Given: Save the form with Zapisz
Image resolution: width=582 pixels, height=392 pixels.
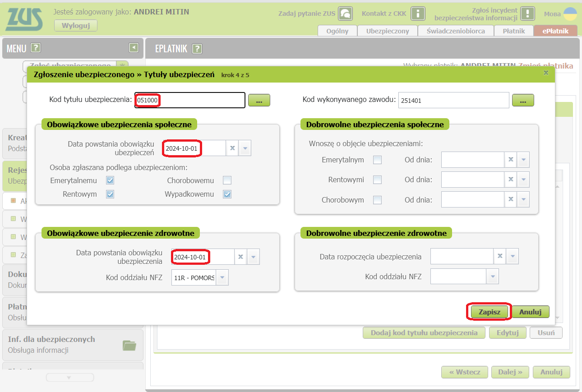Looking at the screenshot, I should click(489, 312).
